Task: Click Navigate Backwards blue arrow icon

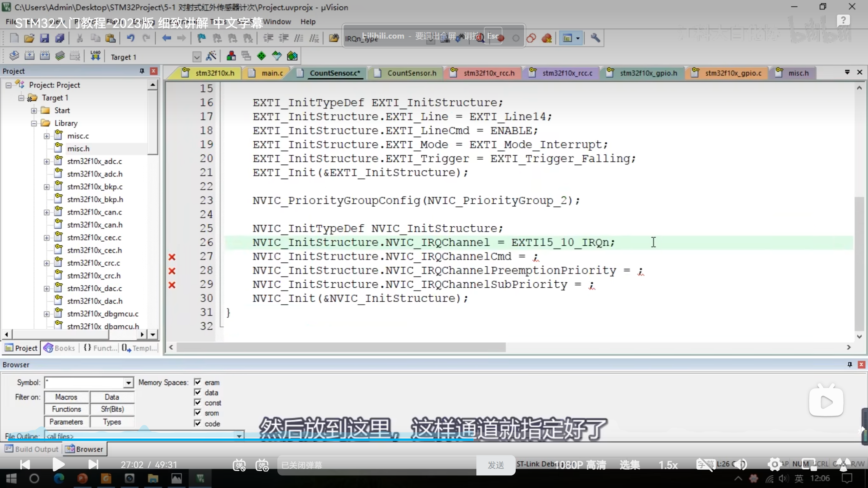Action: pos(166,38)
